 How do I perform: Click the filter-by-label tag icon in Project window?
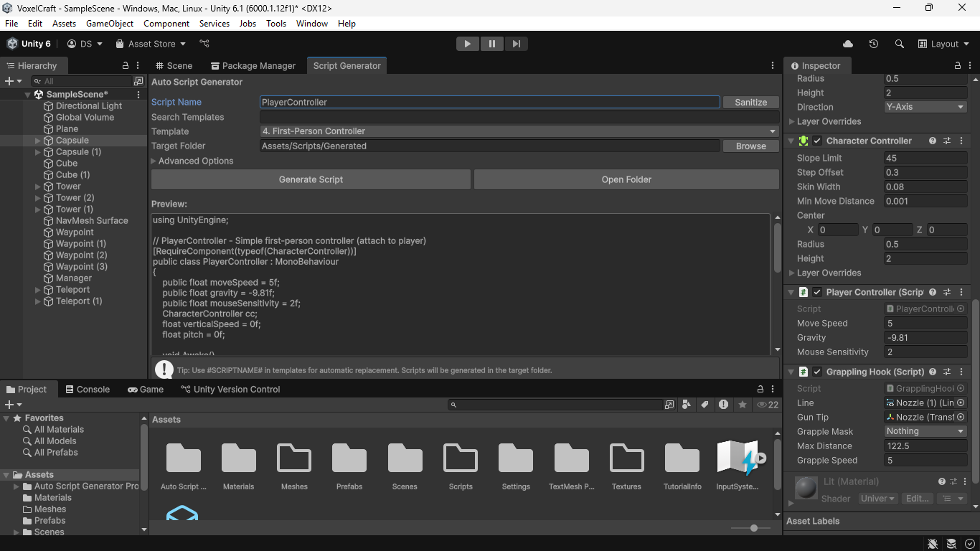(704, 405)
